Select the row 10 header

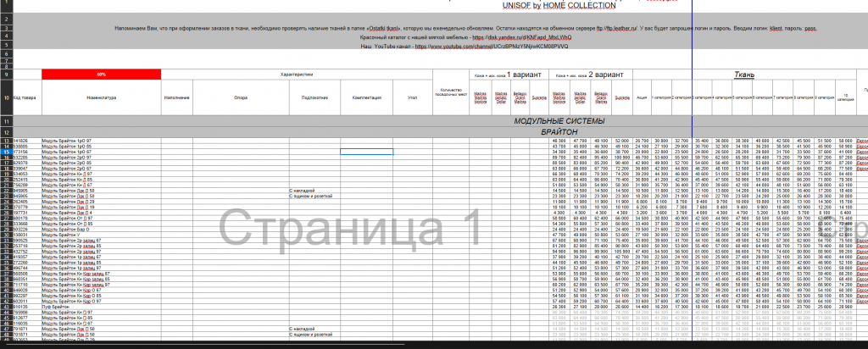coord(6,98)
